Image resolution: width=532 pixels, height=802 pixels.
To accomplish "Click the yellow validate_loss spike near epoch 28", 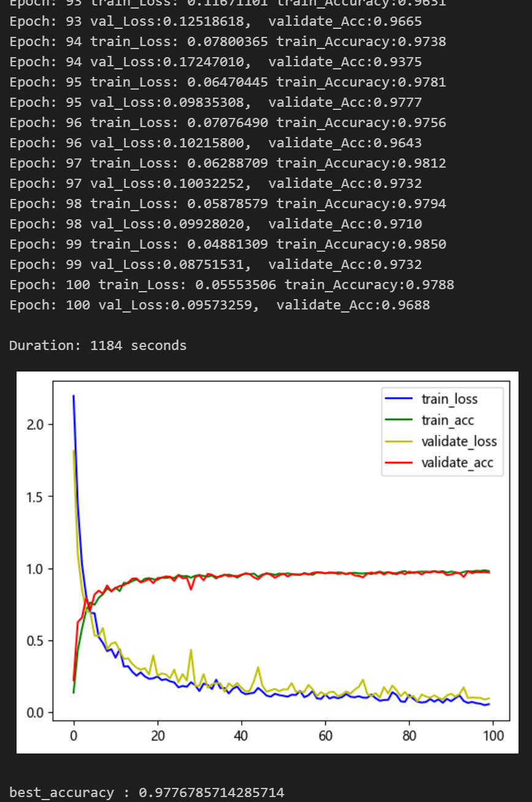I will pos(191,651).
